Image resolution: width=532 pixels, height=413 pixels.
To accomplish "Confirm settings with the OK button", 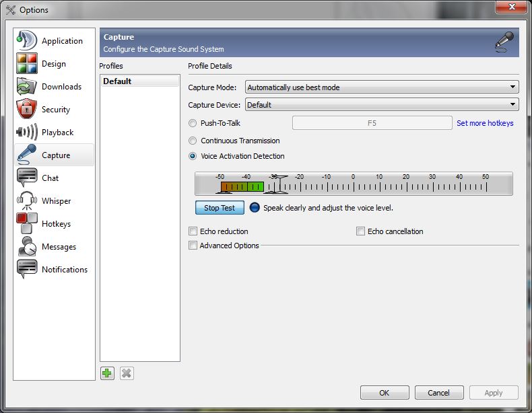I will point(385,393).
